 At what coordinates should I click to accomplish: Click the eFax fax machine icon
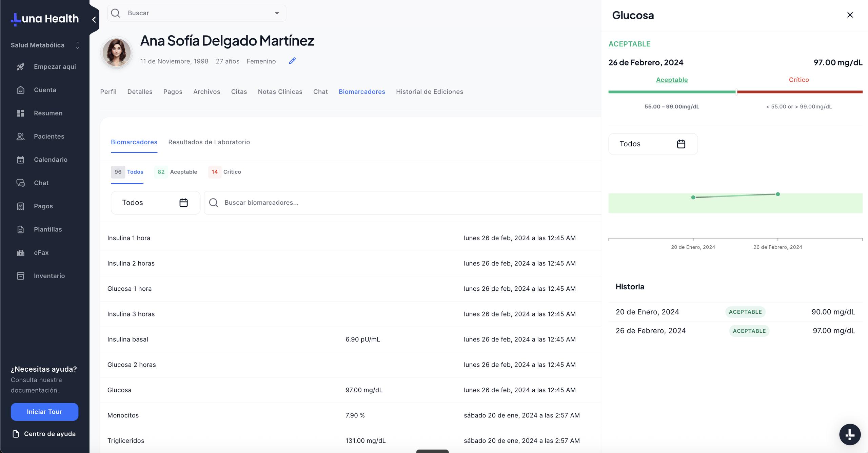(20, 253)
